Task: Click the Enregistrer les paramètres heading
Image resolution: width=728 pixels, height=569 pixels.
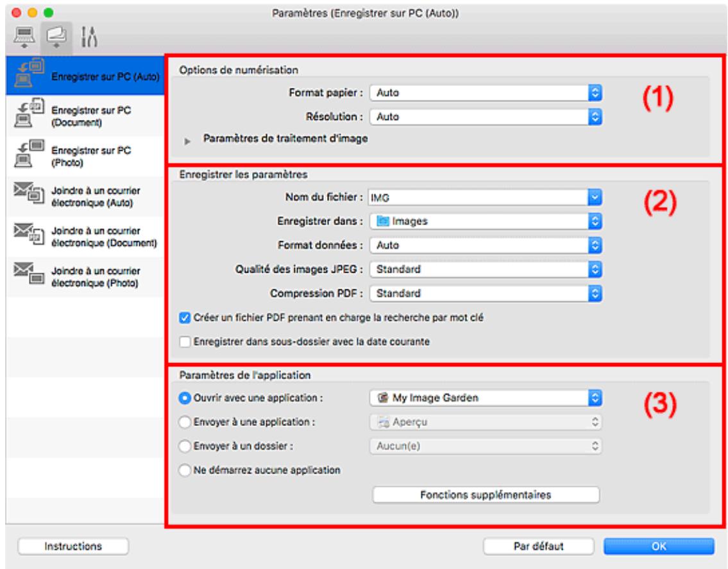Action: [x=243, y=174]
